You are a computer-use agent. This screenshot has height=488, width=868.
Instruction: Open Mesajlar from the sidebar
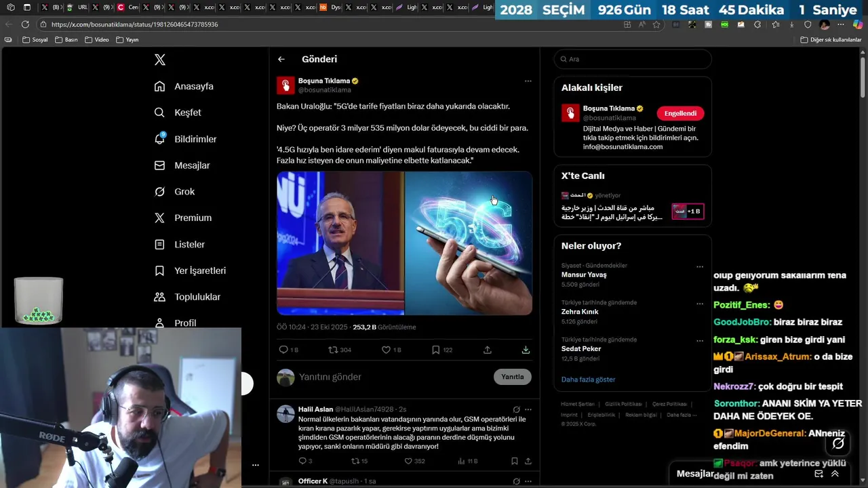coord(182,165)
